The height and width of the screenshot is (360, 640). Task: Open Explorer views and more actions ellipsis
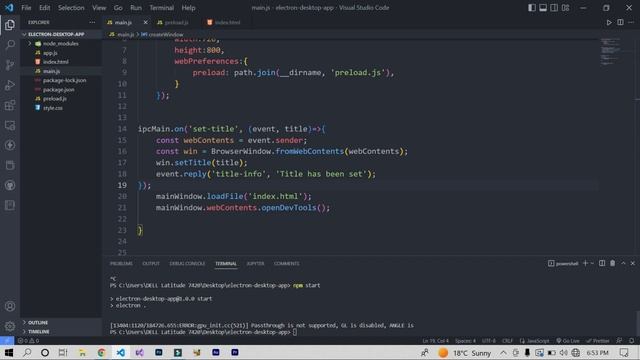pyautogui.click(x=92, y=22)
